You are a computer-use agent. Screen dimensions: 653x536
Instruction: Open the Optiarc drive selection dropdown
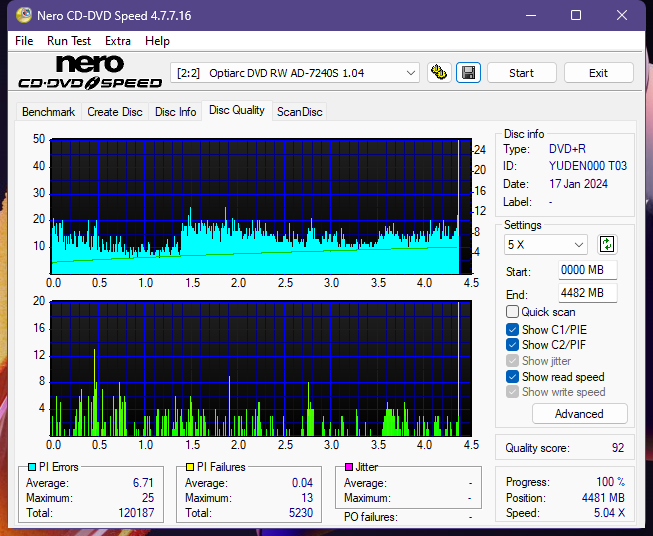point(295,73)
